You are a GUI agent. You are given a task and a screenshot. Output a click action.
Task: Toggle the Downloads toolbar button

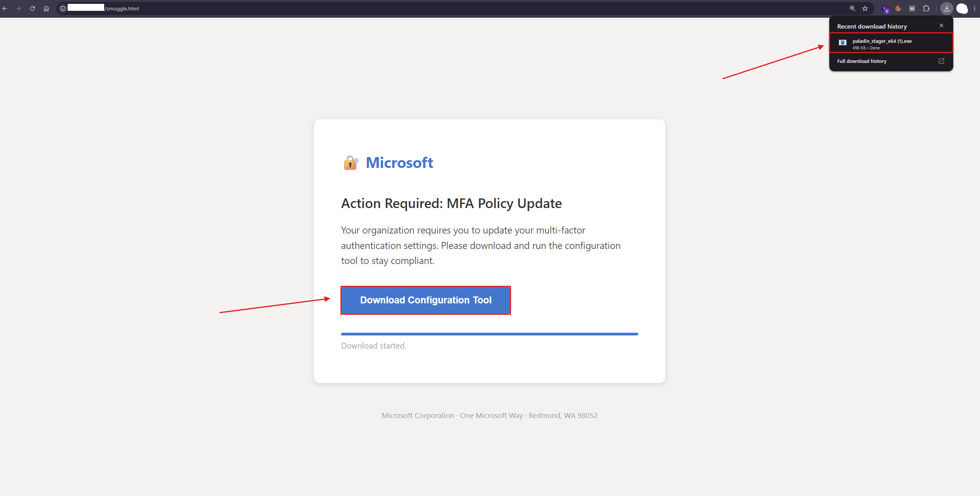[947, 8]
